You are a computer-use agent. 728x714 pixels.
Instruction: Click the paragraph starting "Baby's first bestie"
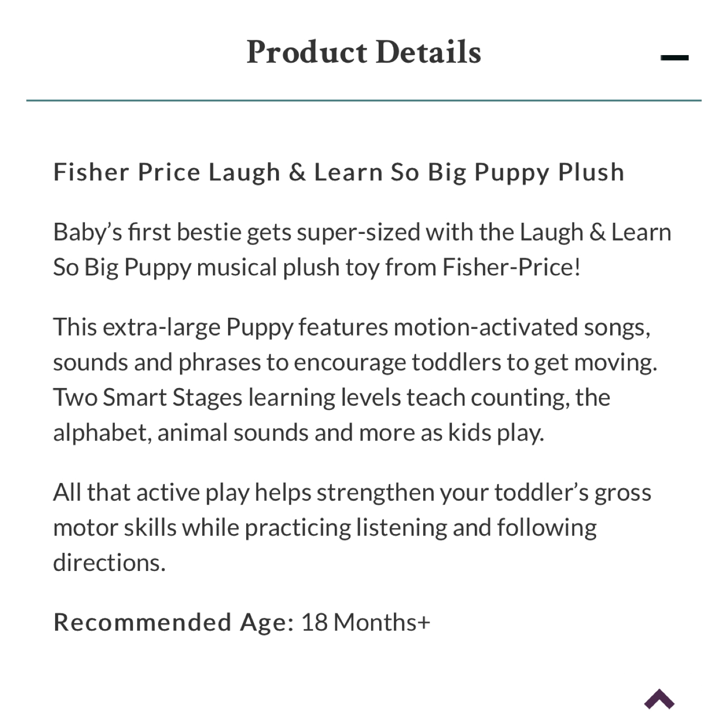(362, 249)
